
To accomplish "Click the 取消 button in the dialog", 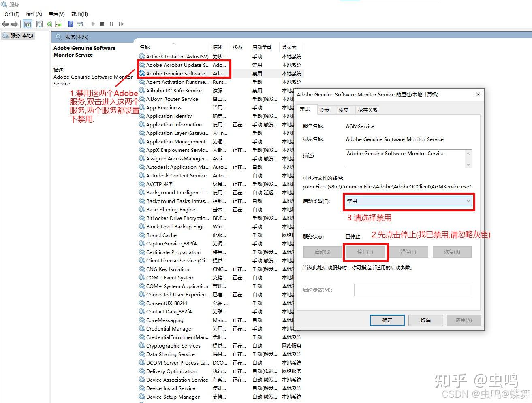I will (425, 320).
